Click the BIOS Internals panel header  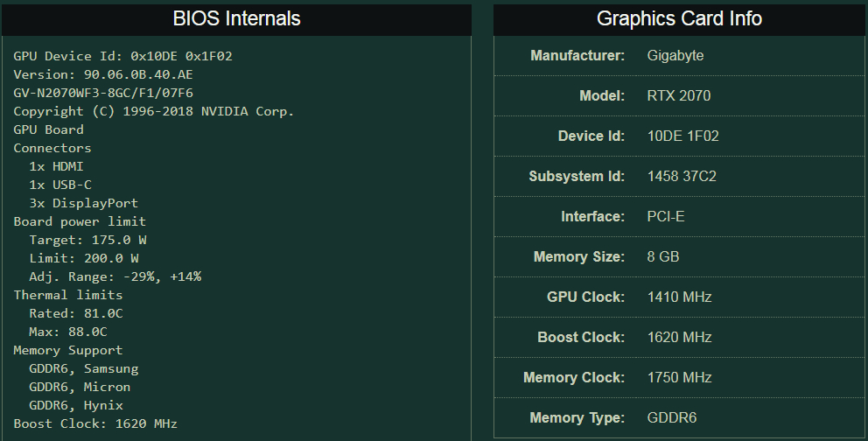(x=236, y=18)
